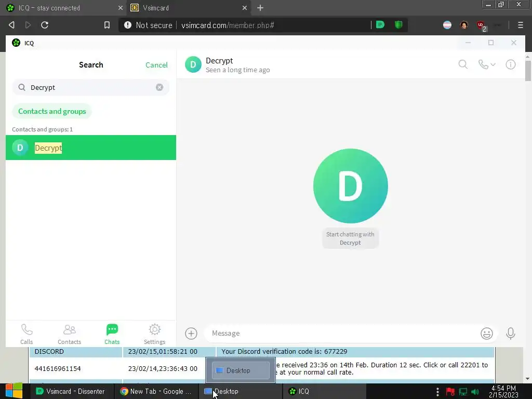This screenshot has height=399, width=532.
Task: Open a new browser tab
Action: [260, 8]
